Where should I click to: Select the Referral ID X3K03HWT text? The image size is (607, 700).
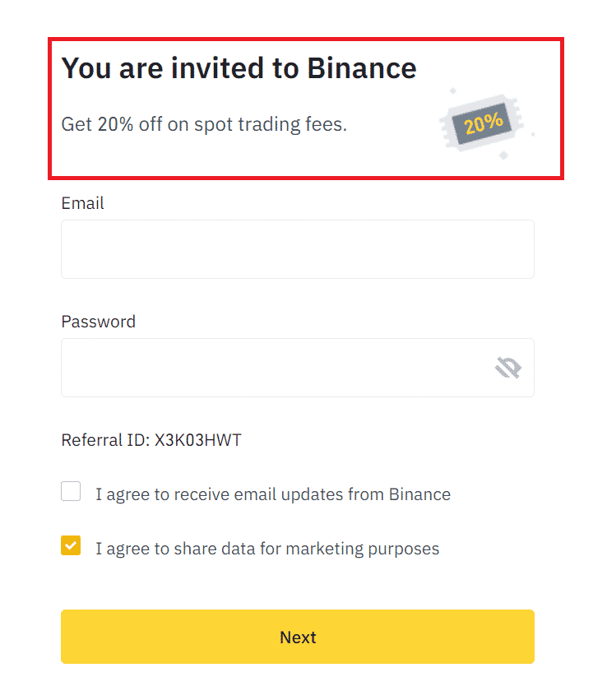(151, 440)
